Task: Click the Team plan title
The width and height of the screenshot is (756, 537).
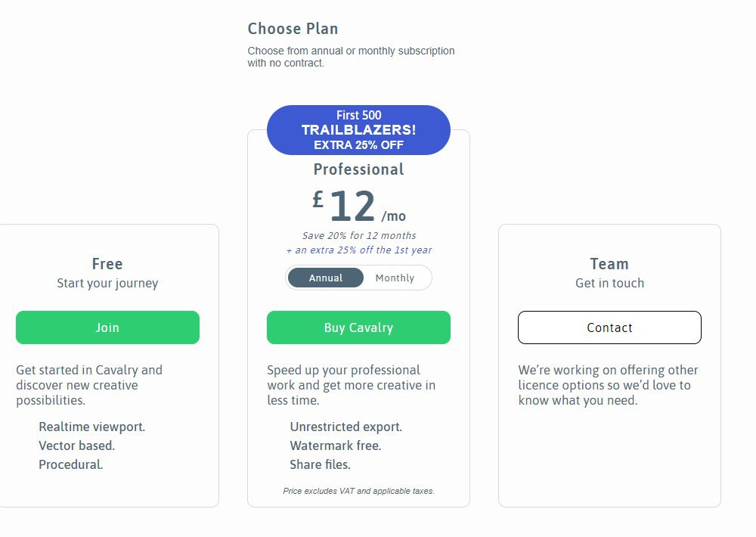Action: [x=609, y=264]
